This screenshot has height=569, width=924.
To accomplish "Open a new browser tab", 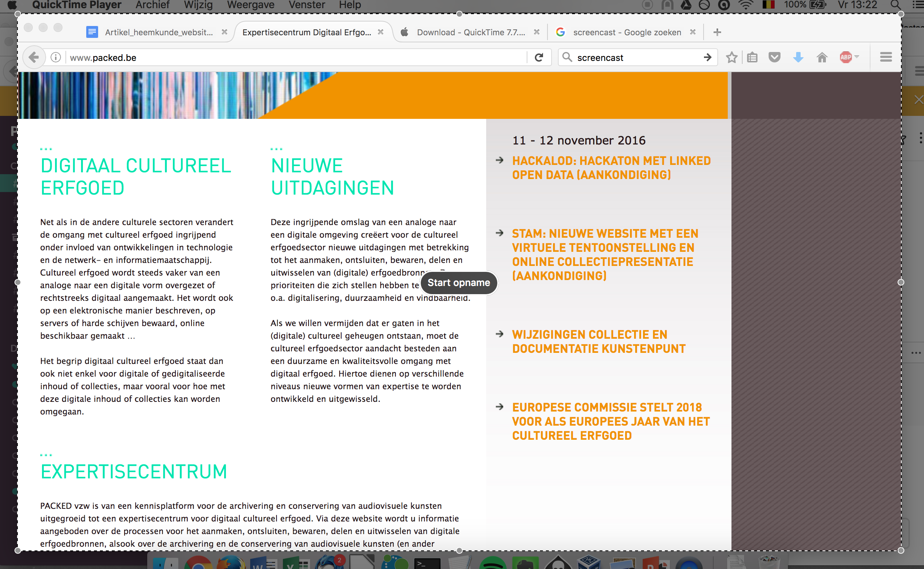I will (x=717, y=32).
